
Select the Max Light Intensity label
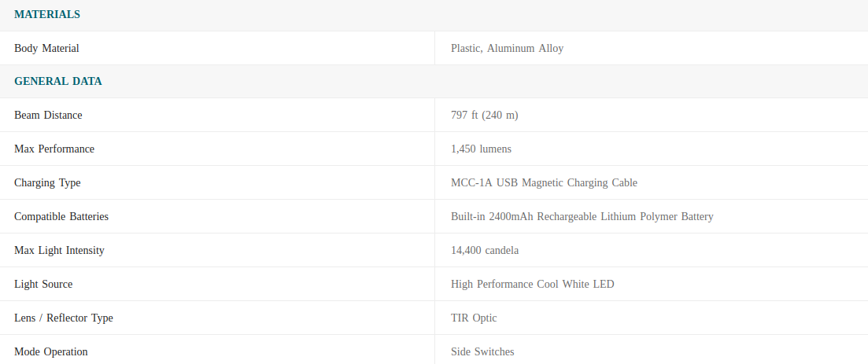[59, 250]
